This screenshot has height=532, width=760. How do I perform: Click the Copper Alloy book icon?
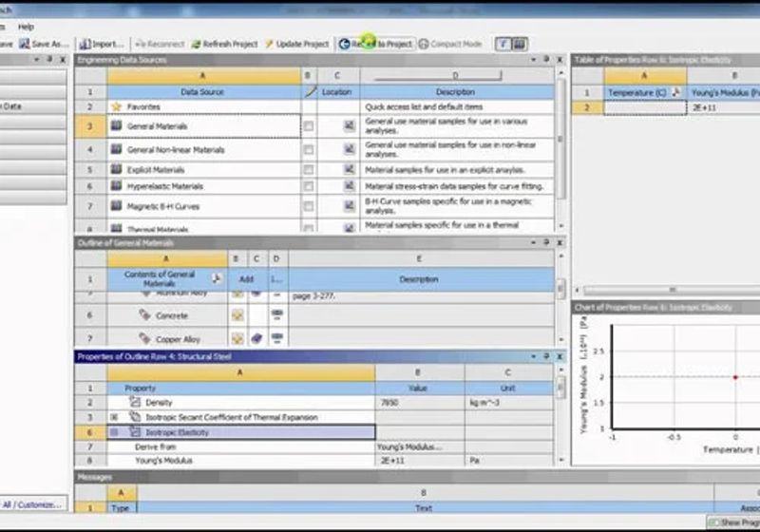[256, 338]
